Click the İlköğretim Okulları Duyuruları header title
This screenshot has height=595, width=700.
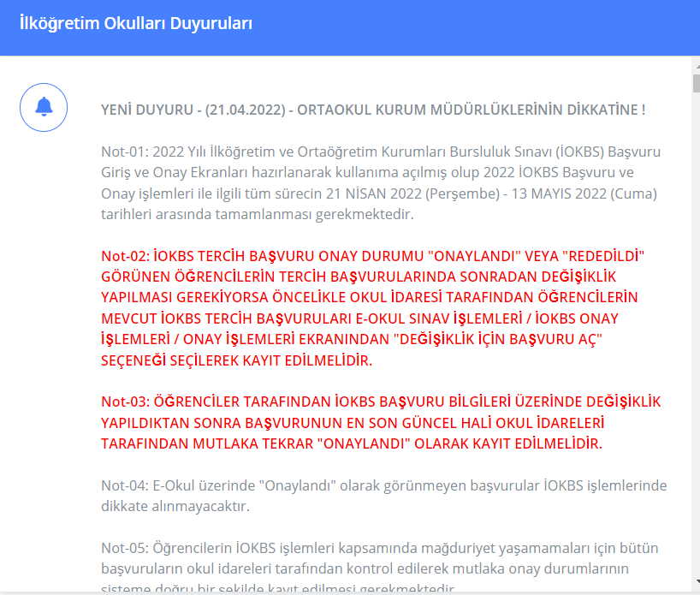(136, 23)
